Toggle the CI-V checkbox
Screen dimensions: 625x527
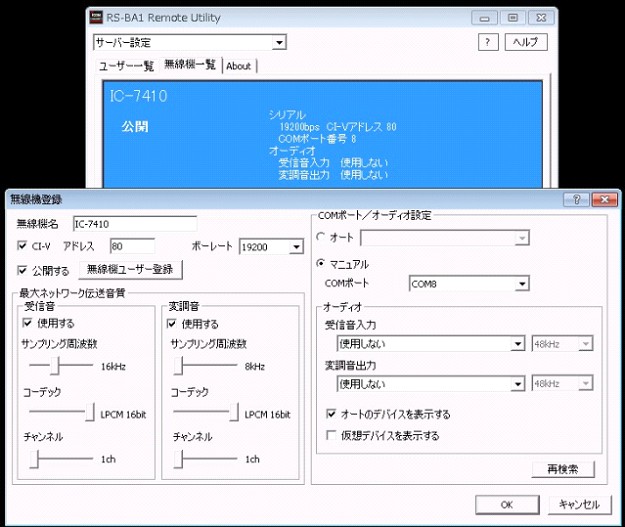22,246
